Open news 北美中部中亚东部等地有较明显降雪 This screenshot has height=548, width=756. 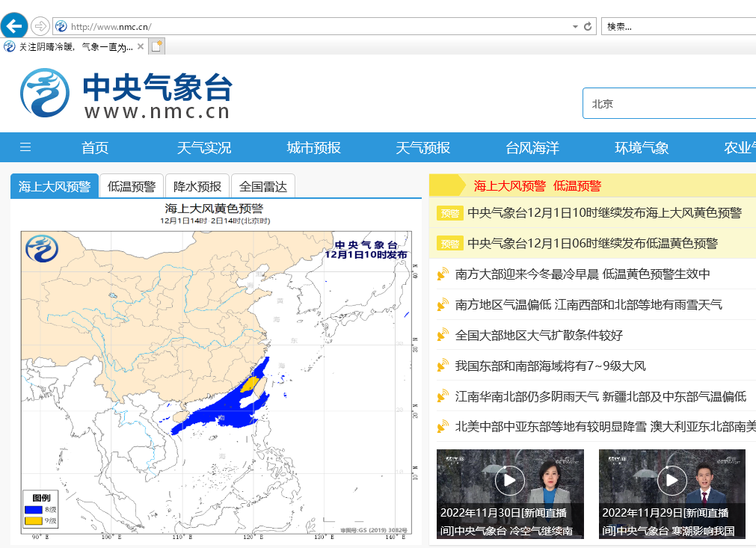pyautogui.click(x=605, y=427)
